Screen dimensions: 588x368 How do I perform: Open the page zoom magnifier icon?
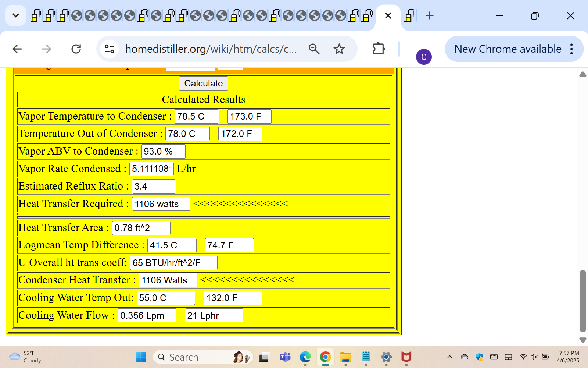pyautogui.click(x=314, y=49)
